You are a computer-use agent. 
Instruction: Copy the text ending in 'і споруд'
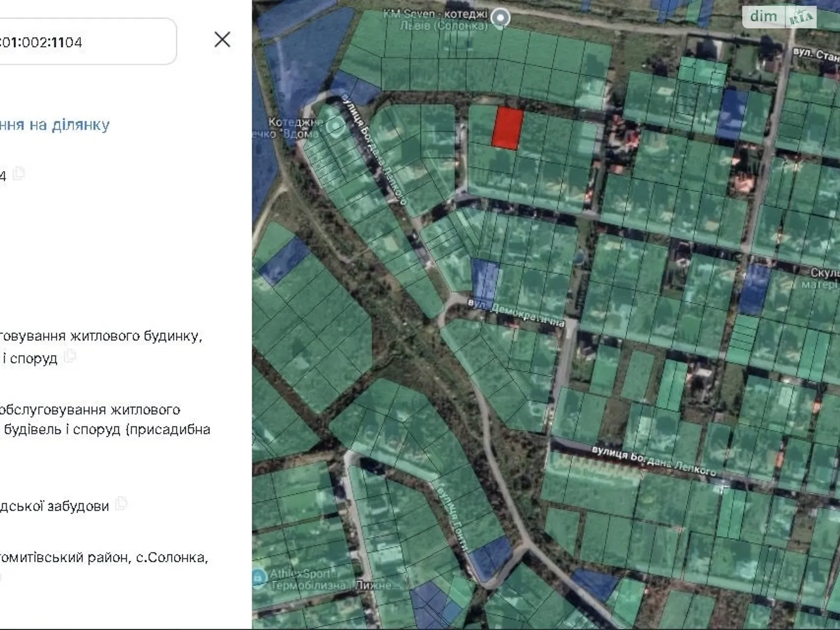click(69, 357)
